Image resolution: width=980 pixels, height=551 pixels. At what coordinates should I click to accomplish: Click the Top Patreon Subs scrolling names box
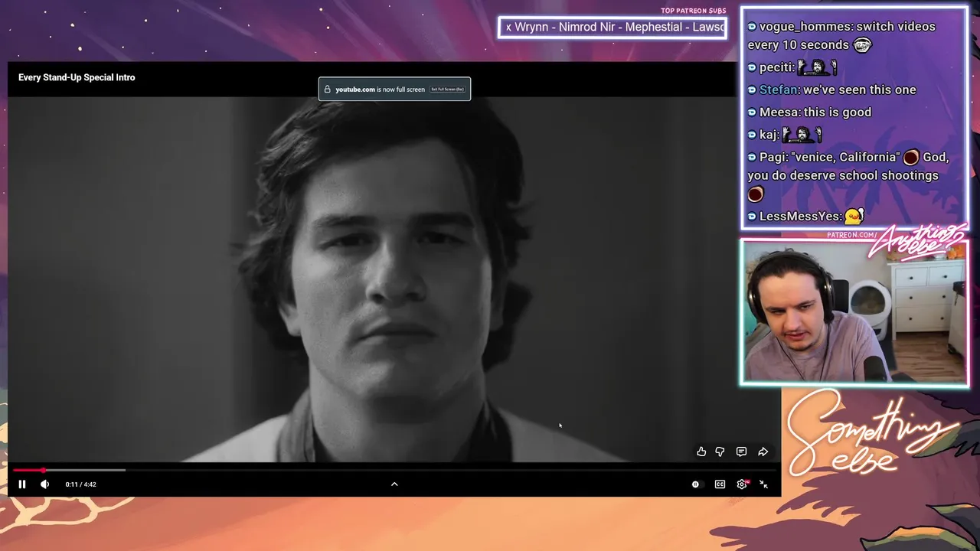pos(612,28)
